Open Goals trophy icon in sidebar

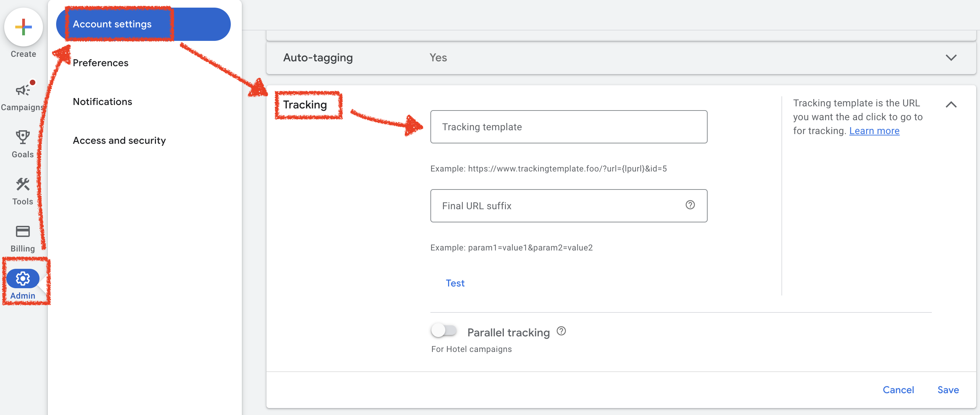[23, 137]
